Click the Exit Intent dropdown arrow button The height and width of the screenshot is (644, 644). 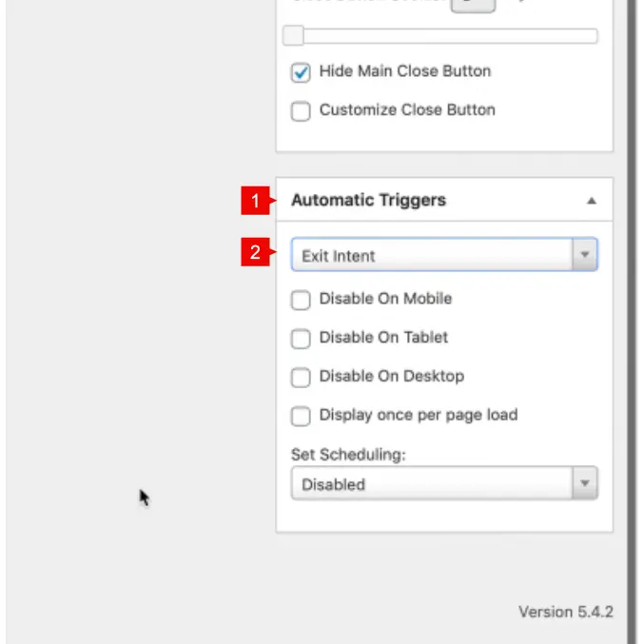pos(584,255)
